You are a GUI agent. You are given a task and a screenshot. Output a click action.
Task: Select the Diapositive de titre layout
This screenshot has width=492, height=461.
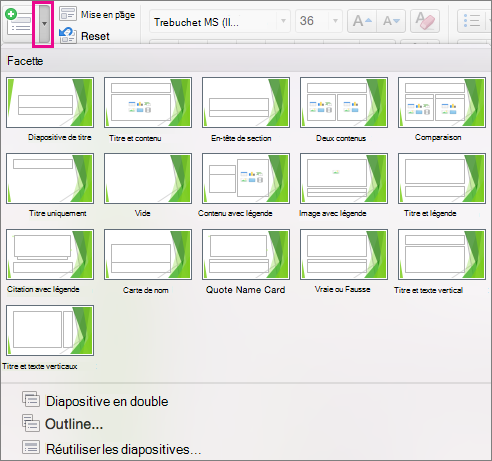50,102
